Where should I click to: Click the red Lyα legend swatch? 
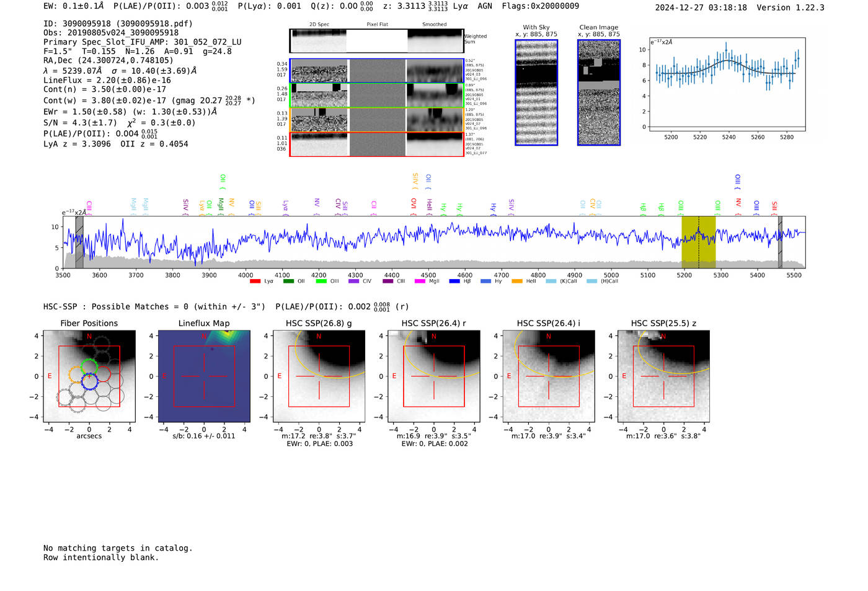(255, 282)
